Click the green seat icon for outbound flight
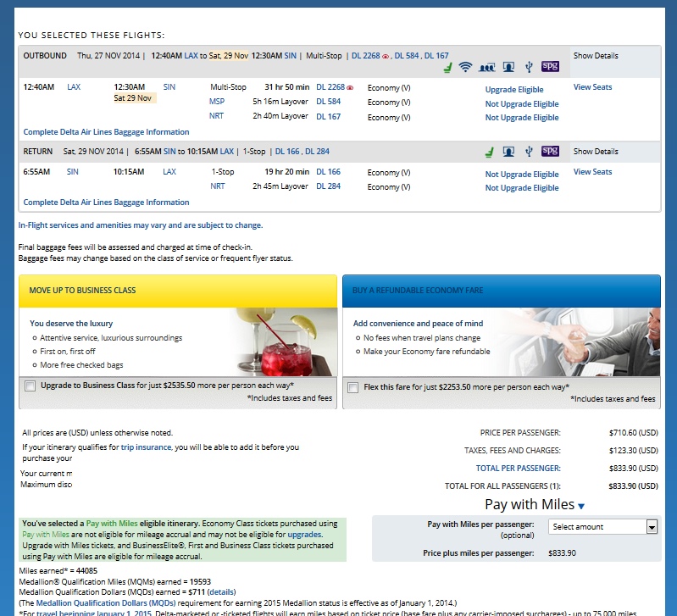Image resolution: width=677 pixels, height=616 pixels. click(447, 67)
